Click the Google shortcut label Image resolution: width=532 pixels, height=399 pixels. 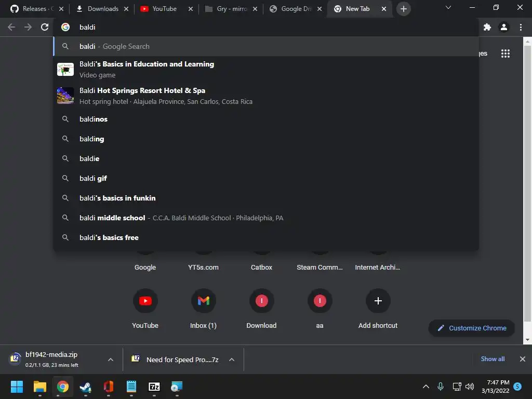[145, 268]
